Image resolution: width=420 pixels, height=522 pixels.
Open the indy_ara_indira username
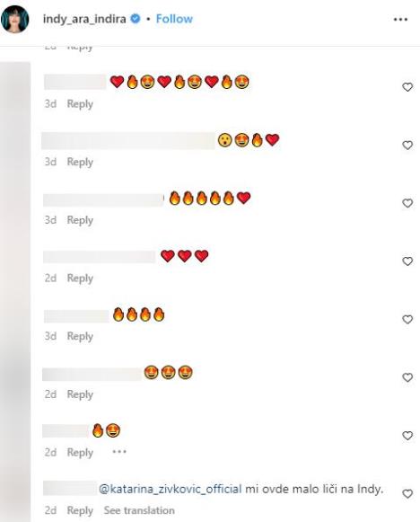point(84,19)
